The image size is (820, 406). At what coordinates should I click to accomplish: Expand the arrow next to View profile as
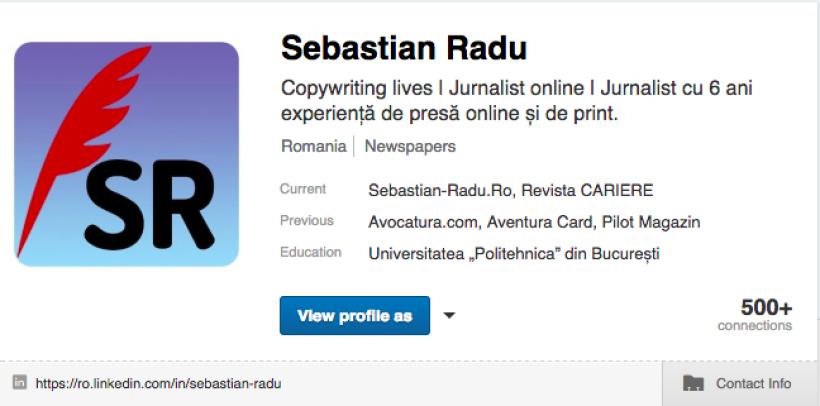pyautogui.click(x=449, y=316)
